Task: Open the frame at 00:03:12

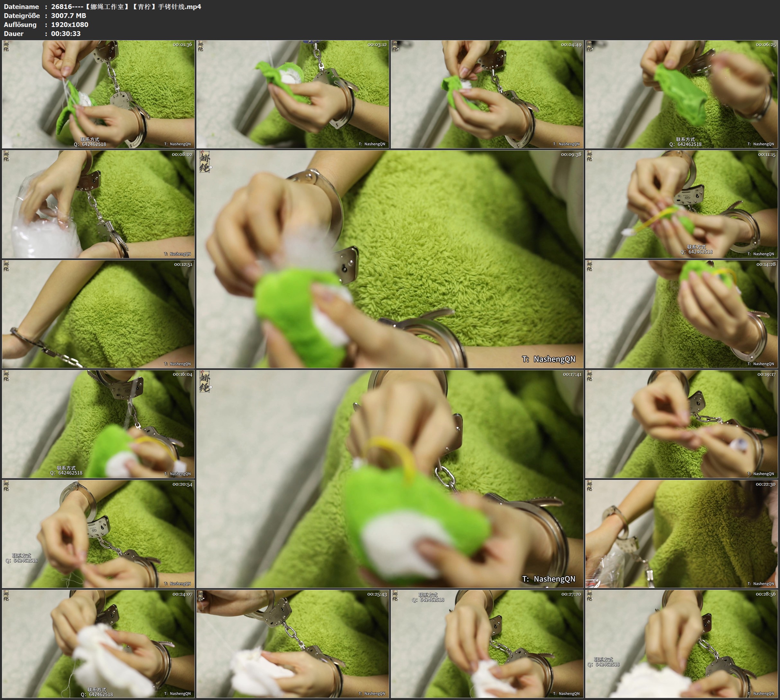Action: point(292,94)
